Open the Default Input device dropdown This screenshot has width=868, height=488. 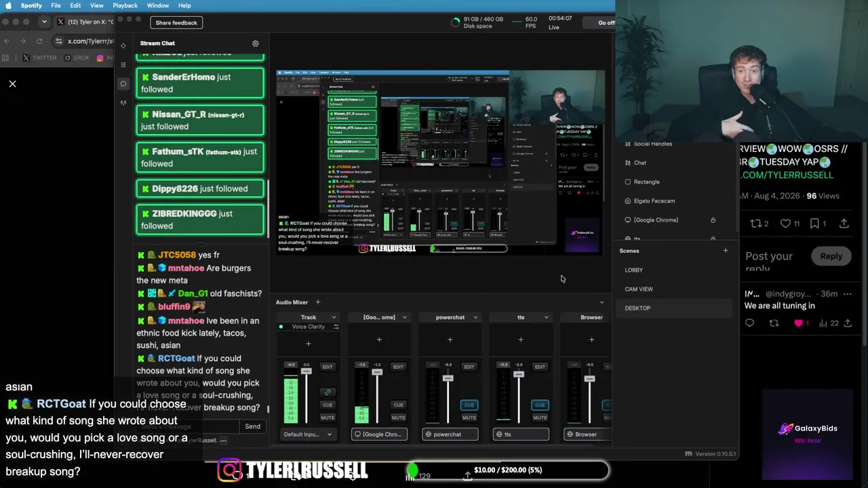308,434
